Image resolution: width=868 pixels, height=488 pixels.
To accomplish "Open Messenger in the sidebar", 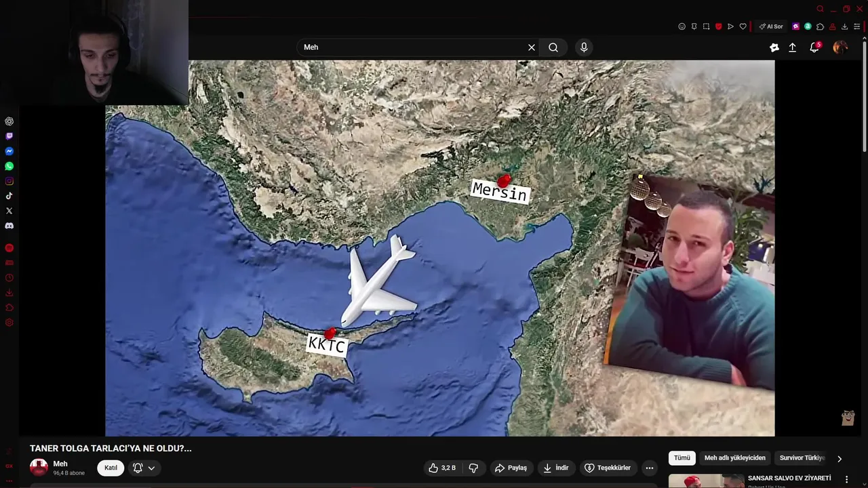I will click(9, 151).
